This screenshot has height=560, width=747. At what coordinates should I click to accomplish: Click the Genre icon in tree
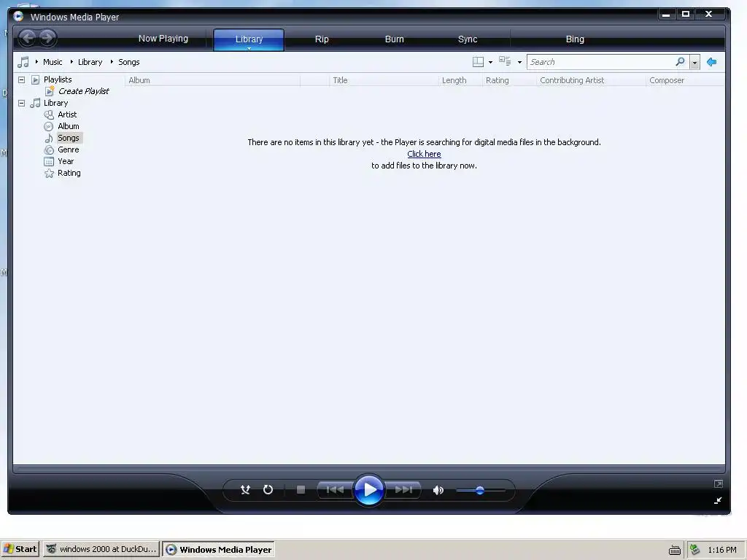pos(49,149)
